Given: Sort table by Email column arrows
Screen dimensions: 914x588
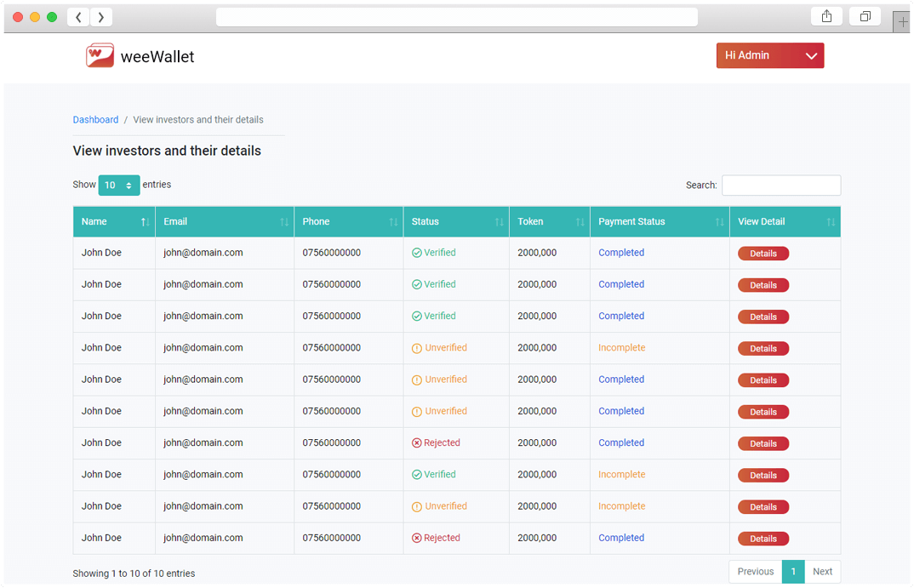Looking at the screenshot, I should tap(284, 222).
